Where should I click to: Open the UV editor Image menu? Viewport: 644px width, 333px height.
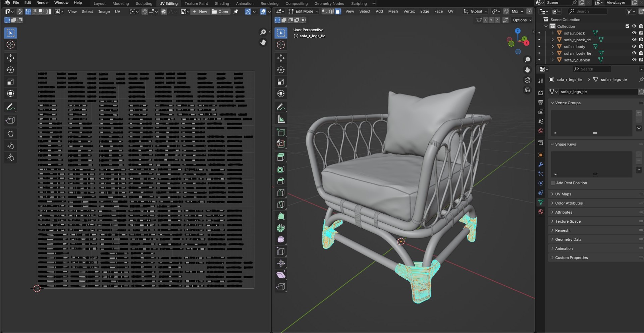[x=104, y=12]
